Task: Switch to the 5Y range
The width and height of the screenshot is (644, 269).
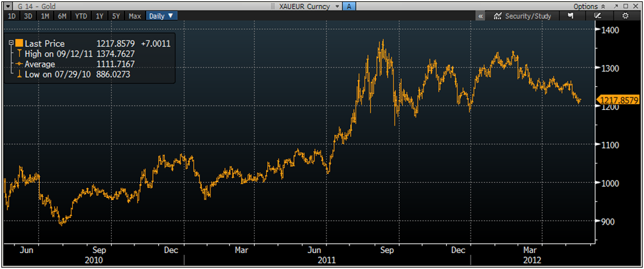Action: (116, 15)
